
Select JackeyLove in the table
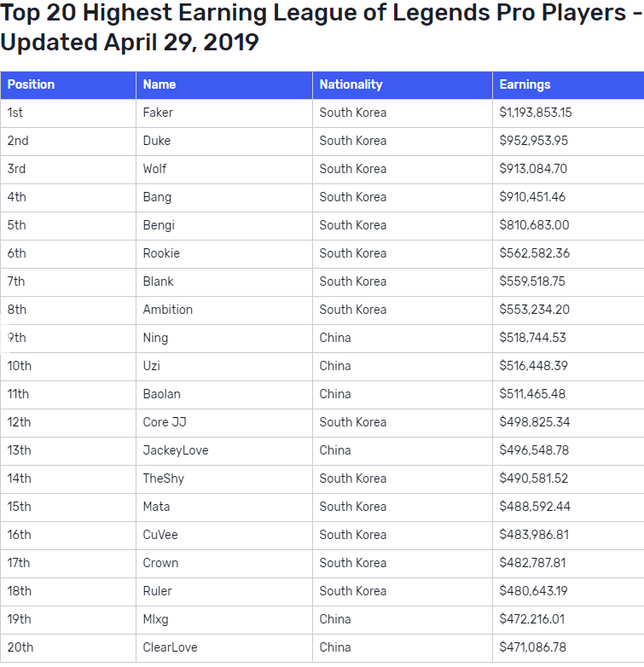[175, 450]
